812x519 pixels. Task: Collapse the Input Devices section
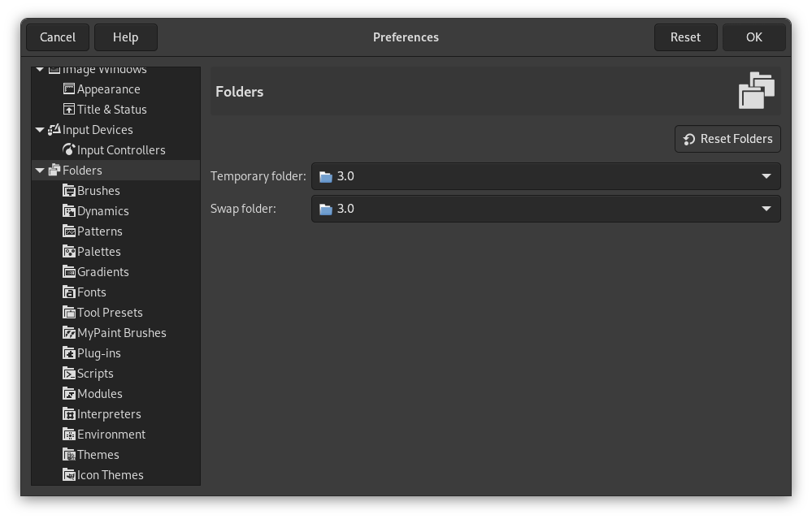click(x=40, y=129)
